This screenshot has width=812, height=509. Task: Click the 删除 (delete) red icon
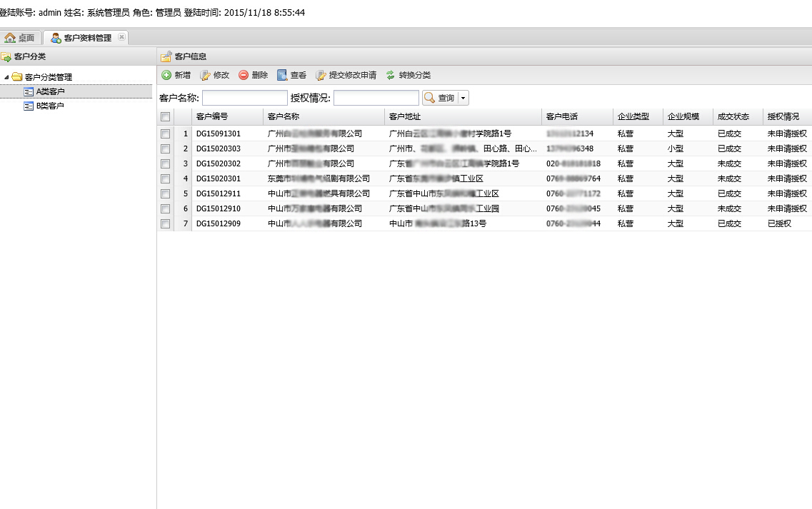(244, 75)
